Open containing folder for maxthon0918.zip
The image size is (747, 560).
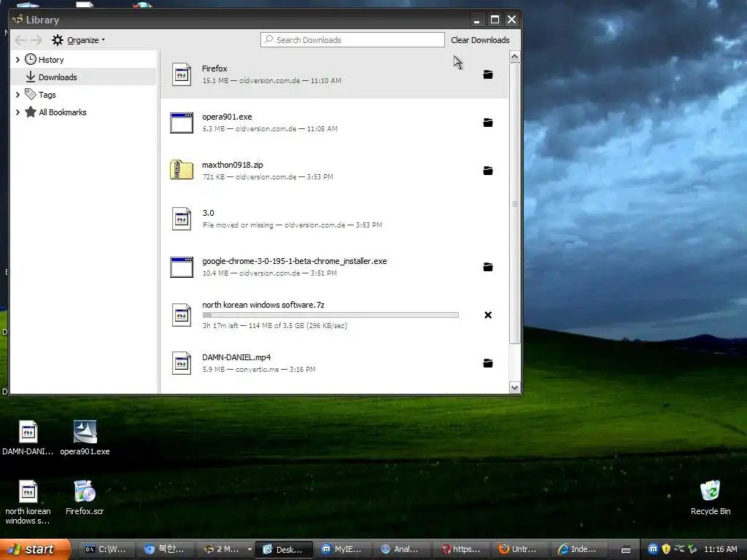488,171
